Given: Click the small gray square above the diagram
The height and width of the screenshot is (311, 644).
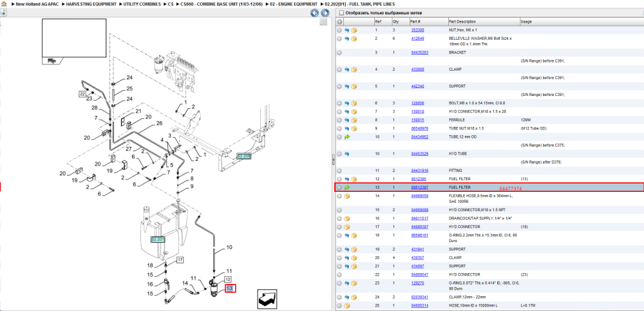Looking at the screenshot, I should [x=324, y=22].
